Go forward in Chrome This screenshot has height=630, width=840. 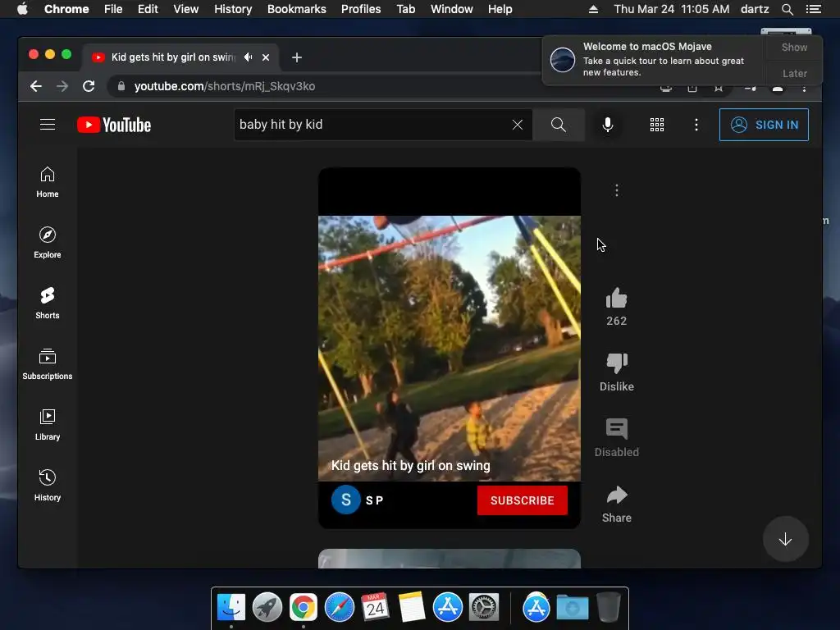(62, 86)
